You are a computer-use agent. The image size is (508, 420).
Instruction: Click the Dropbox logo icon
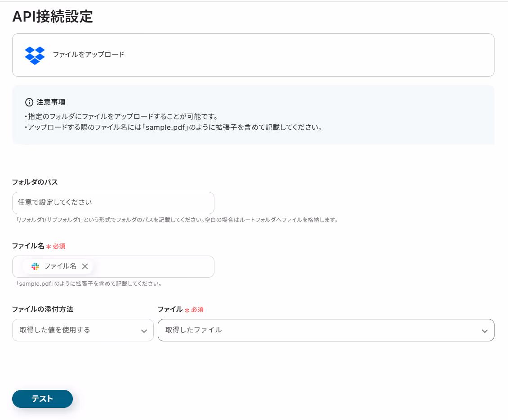point(35,55)
